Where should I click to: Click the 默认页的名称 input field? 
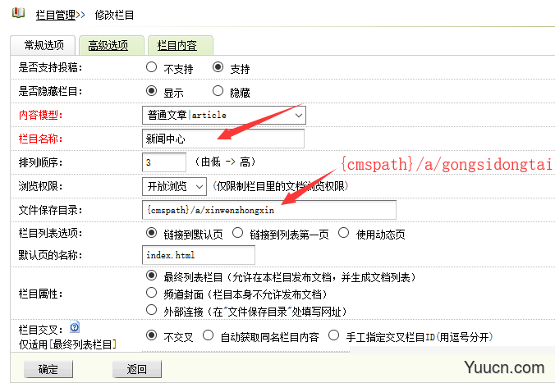pos(198,255)
